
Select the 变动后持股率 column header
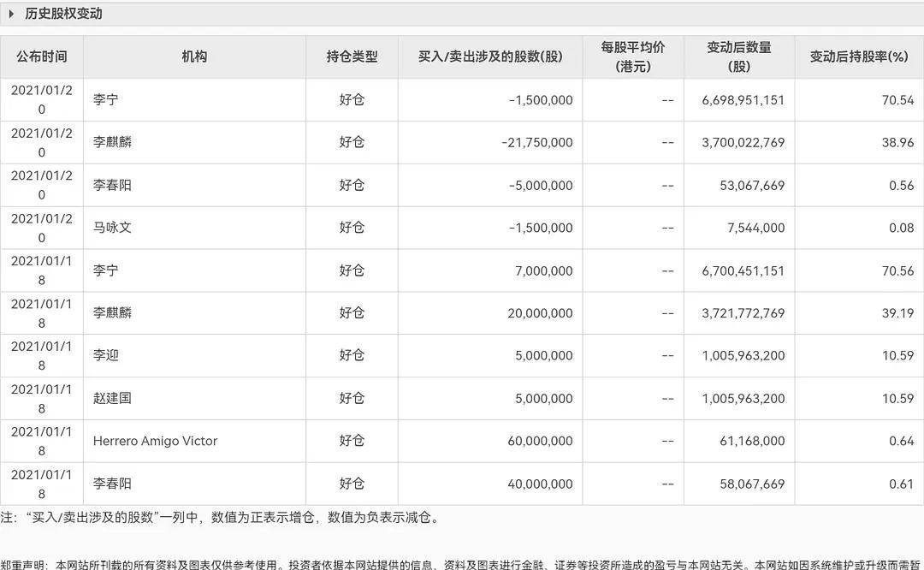(x=860, y=56)
